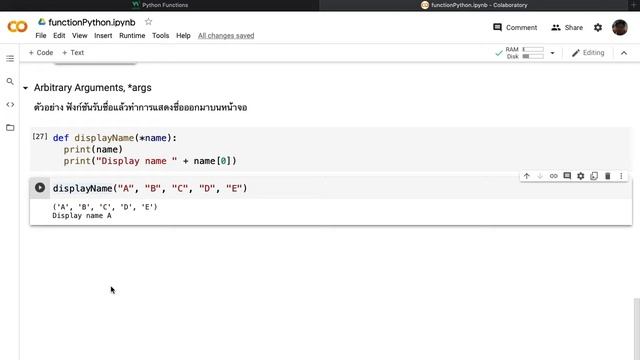Run the displayName cell
This screenshot has height=360, width=640.
pyautogui.click(x=40, y=187)
